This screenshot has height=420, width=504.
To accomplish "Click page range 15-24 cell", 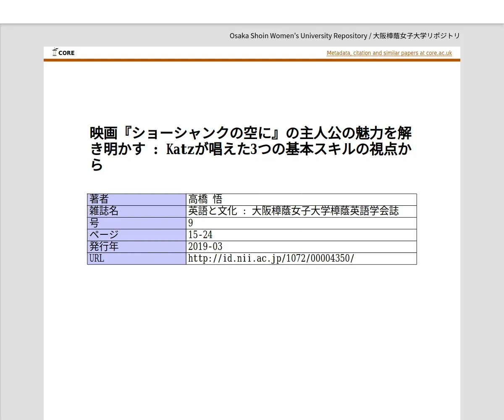I will click(x=301, y=235).
